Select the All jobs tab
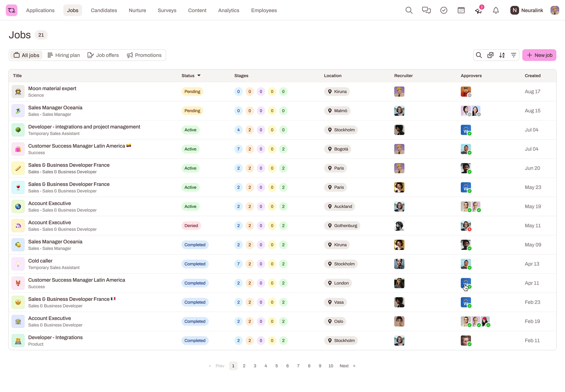 pyautogui.click(x=27, y=55)
